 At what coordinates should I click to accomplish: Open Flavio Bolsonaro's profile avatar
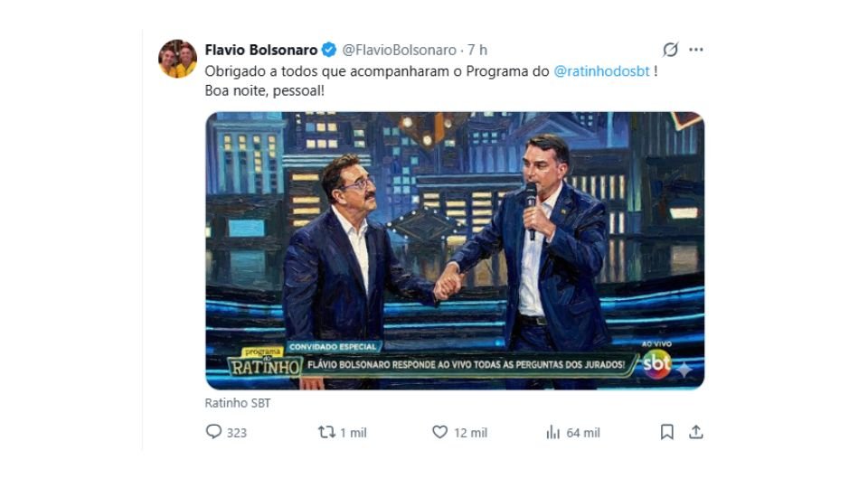178,59
